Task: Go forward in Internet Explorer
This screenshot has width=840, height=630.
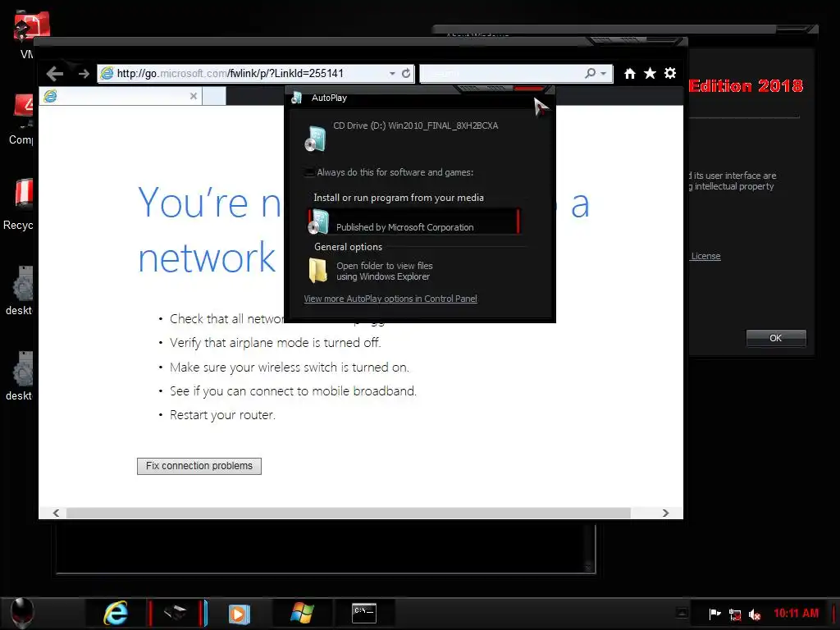Action: [x=83, y=73]
